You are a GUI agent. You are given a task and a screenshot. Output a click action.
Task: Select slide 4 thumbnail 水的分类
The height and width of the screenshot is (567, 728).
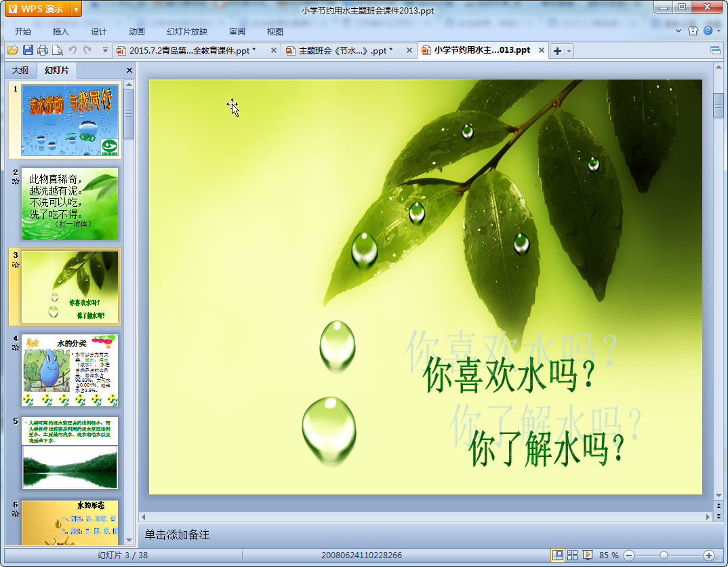70,370
